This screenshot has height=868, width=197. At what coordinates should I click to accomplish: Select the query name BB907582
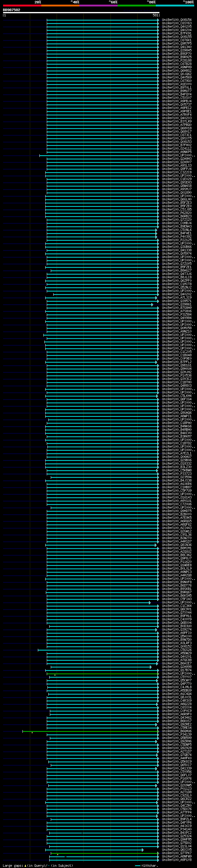point(11,10)
